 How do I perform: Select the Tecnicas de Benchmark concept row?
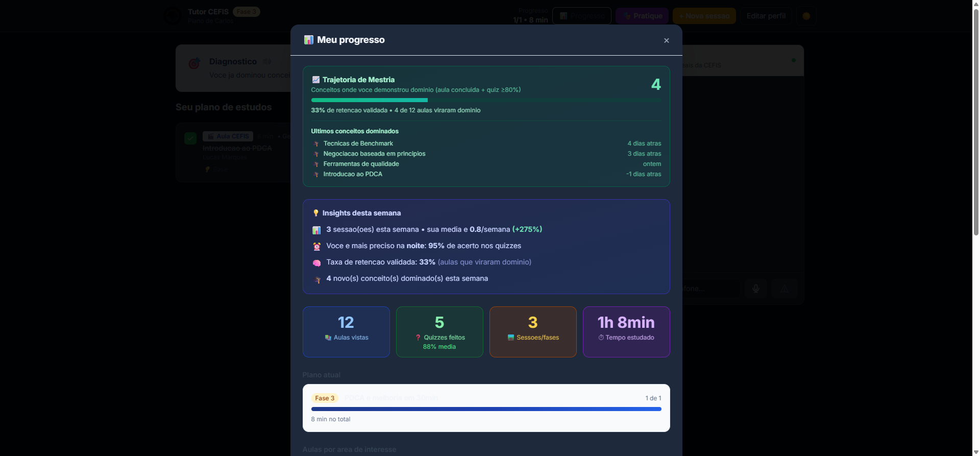[486, 143]
